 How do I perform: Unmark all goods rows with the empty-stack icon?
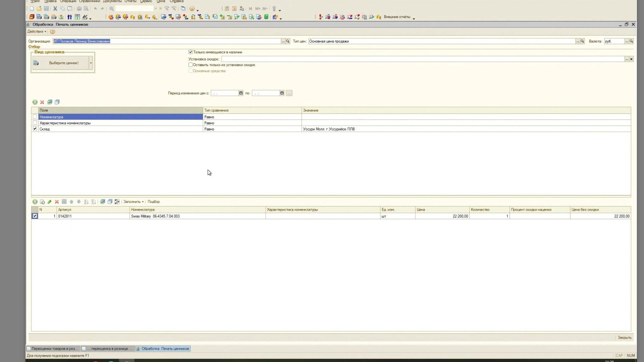click(x=110, y=202)
